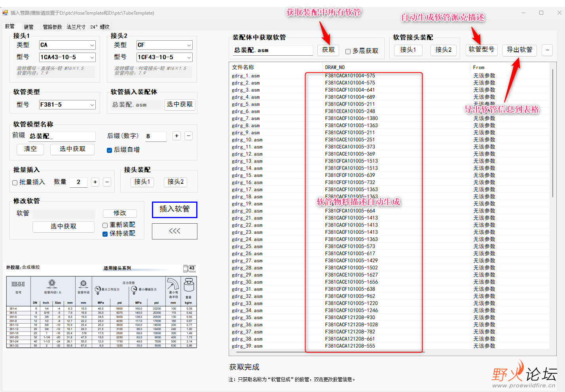Toggle the 后缀自增 checkbox
This screenshot has width=565, height=392.
tap(109, 150)
